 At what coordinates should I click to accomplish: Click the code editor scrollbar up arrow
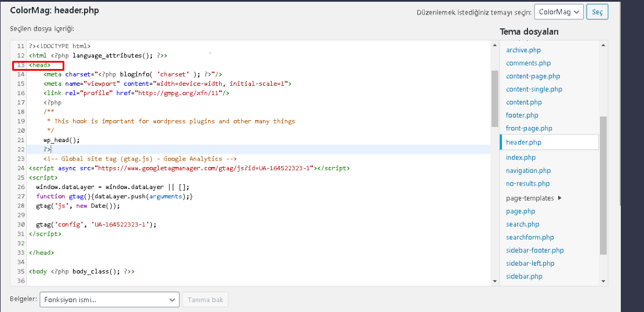(494, 45)
